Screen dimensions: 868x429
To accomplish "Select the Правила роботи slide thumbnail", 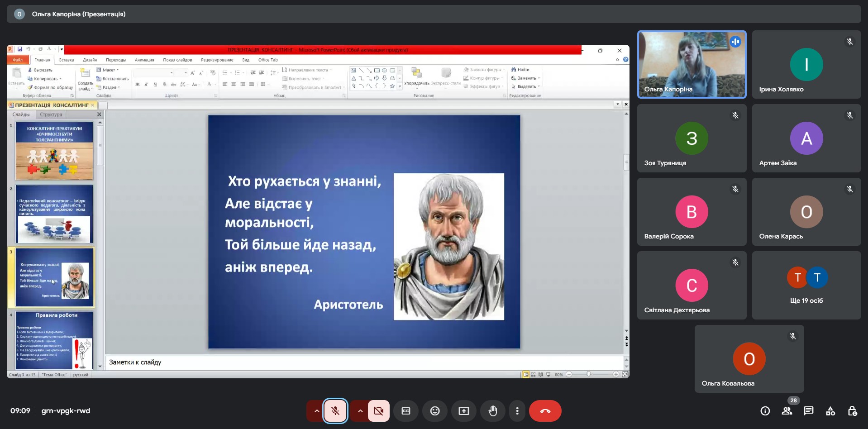I will point(54,340).
